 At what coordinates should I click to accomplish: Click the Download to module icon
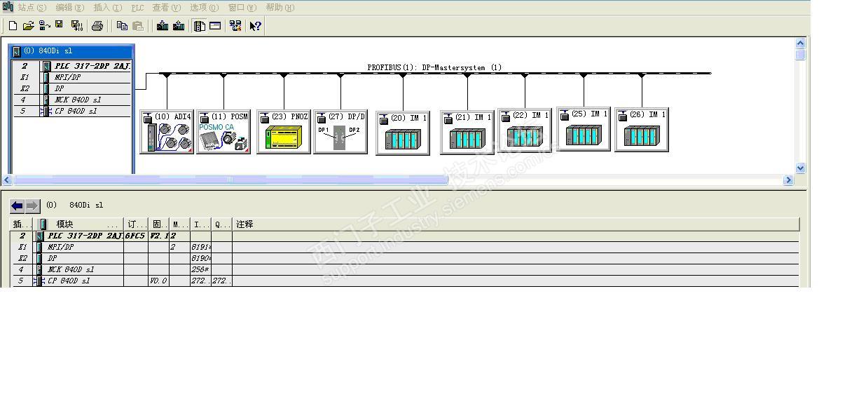click(x=163, y=26)
